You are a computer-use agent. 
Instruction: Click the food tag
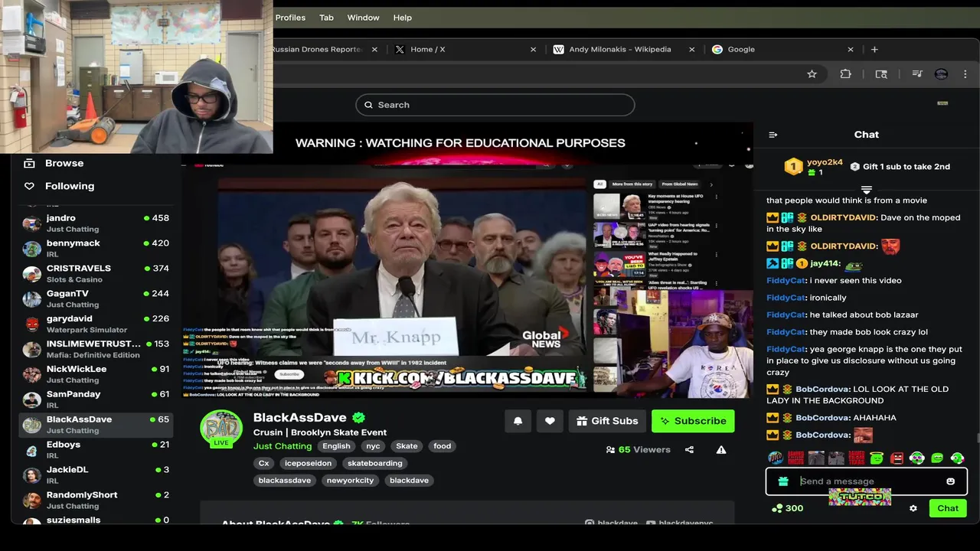click(443, 446)
